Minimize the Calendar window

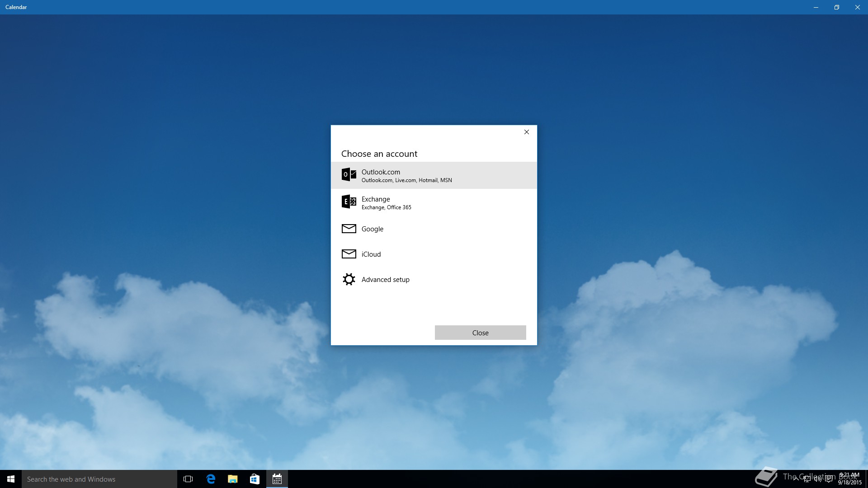coord(816,7)
